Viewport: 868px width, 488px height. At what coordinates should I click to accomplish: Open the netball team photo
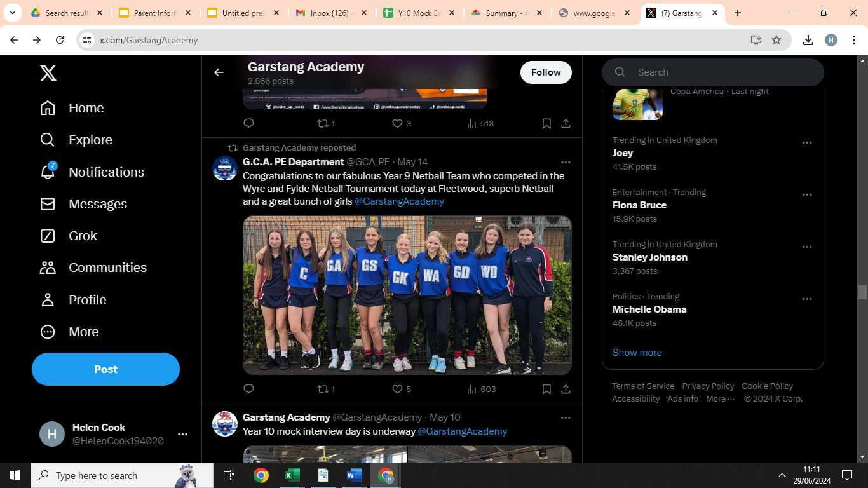click(407, 295)
